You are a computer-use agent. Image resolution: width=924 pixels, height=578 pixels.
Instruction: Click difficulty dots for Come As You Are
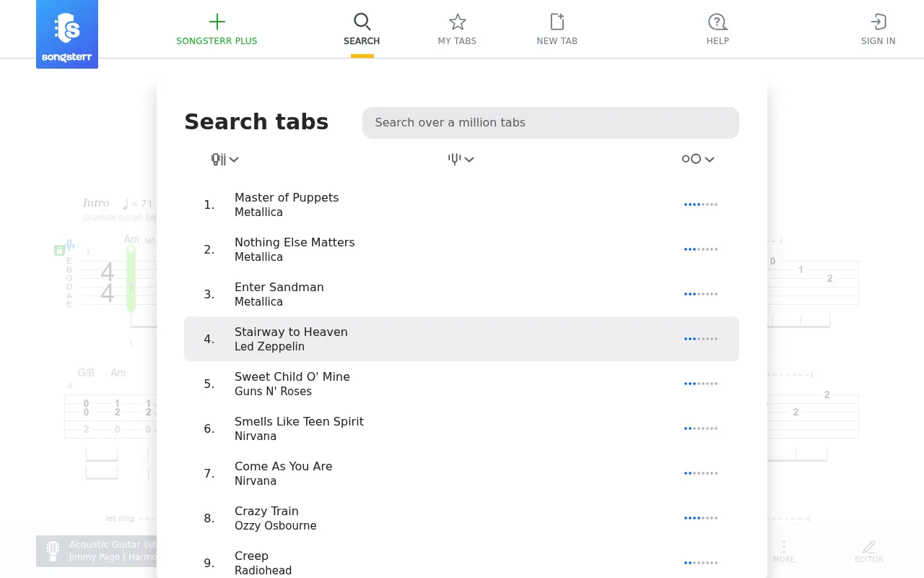point(701,473)
